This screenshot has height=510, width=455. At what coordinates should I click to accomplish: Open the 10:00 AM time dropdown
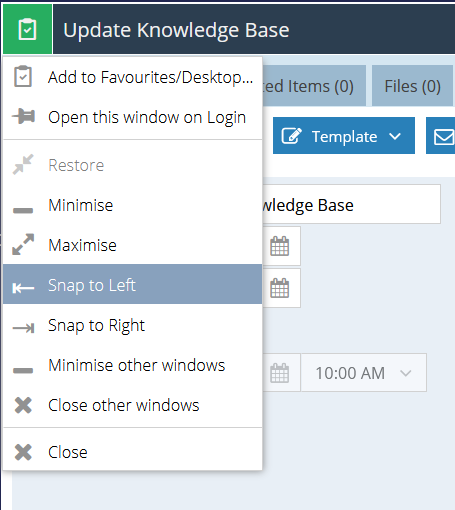(x=363, y=373)
